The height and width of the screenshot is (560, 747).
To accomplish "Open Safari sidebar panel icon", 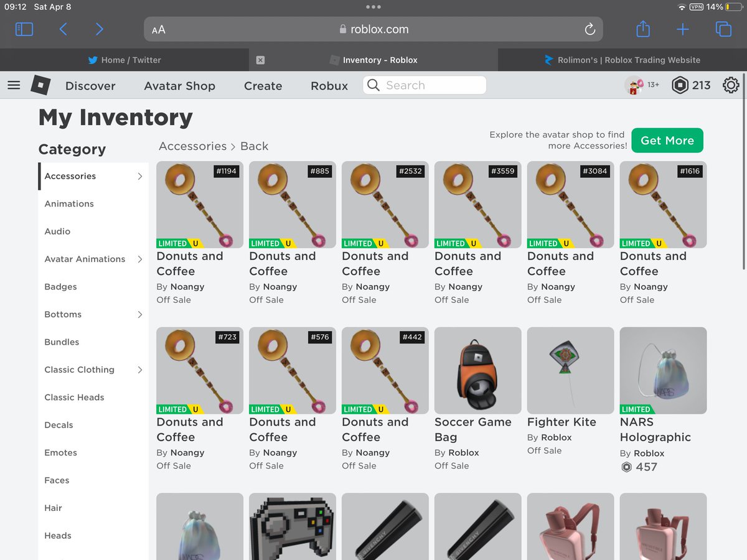I will 24,29.
